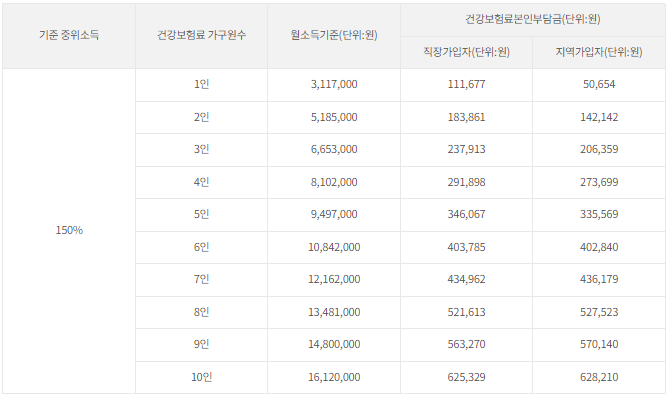Screen dimensions: 669x399
Task: Select the 9인 household row label
Action: tap(201, 344)
